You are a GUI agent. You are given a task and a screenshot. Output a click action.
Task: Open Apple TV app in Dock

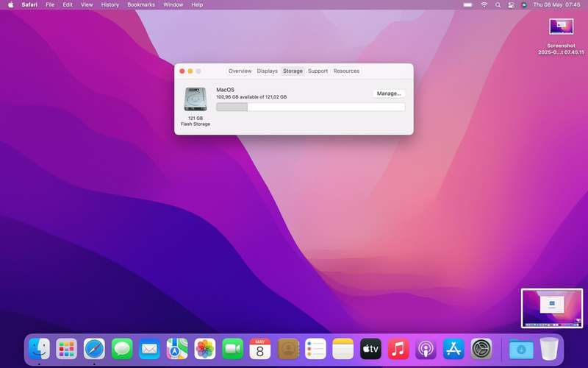pyautogui.click(x=370, y=349)
